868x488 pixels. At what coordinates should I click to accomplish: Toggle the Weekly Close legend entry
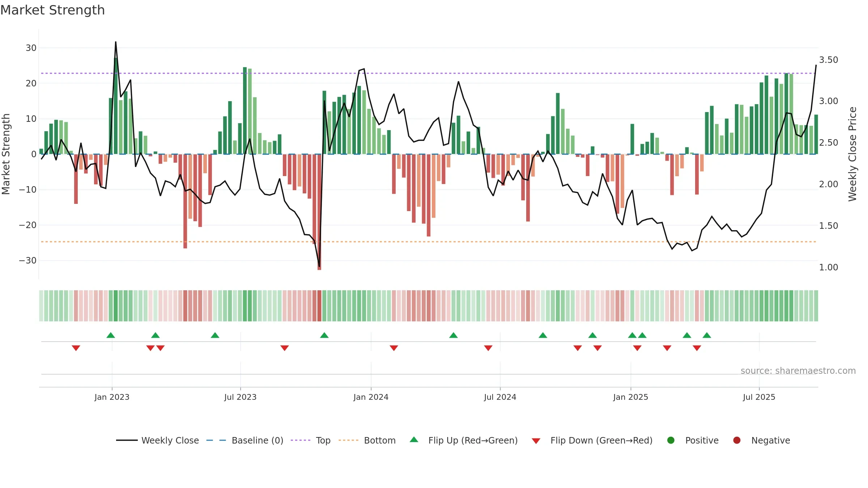157,440
